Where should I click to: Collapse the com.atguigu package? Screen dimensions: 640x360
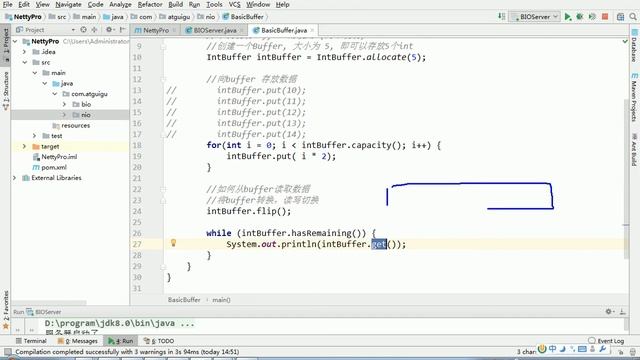(x=55, y=94)
